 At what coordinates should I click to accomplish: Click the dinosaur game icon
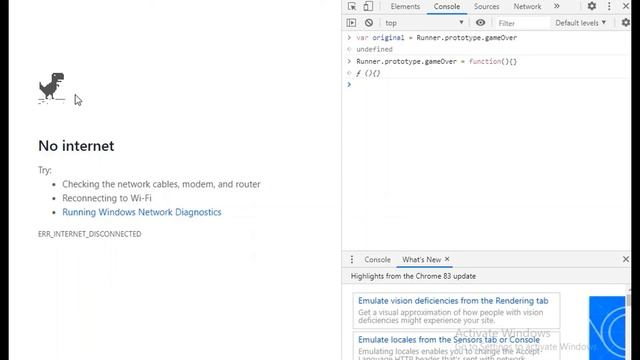click(x=51, y=87)
